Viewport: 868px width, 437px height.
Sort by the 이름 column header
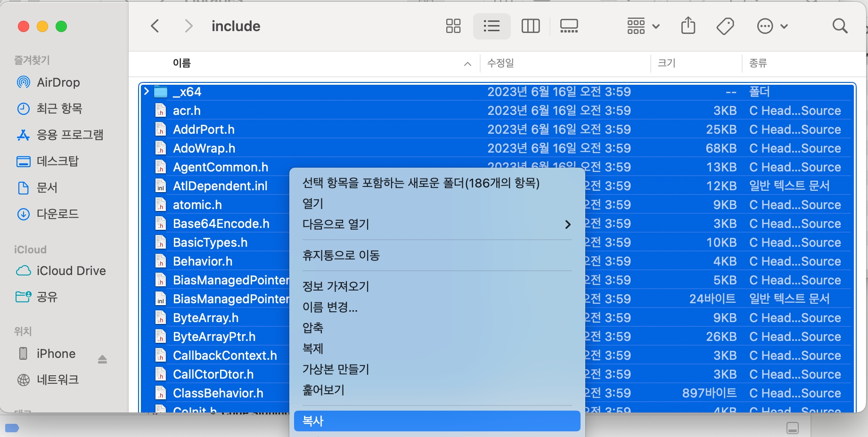[182, 63]
